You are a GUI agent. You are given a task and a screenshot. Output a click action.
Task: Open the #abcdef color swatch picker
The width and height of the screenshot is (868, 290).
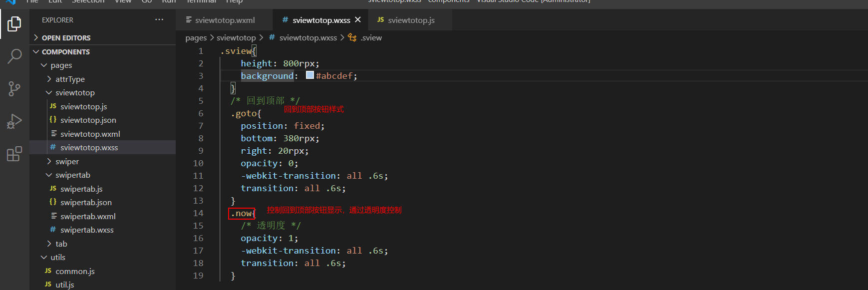[310, 75]
